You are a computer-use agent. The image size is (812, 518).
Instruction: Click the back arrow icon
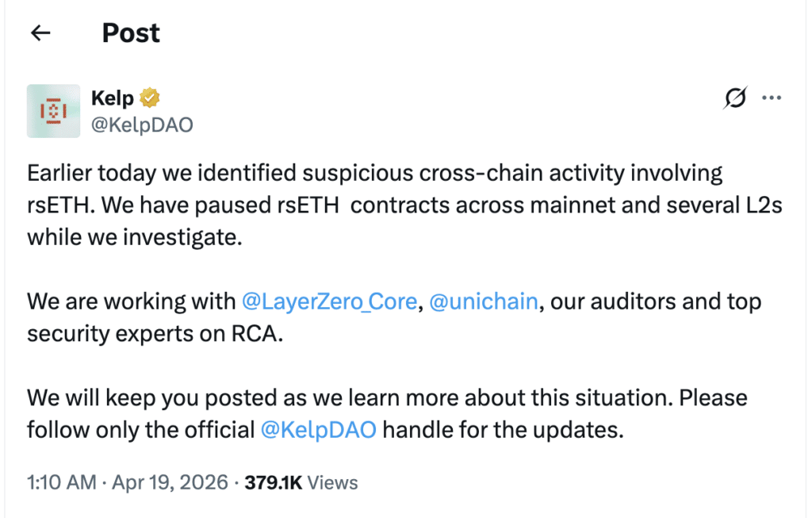[40, 33]
